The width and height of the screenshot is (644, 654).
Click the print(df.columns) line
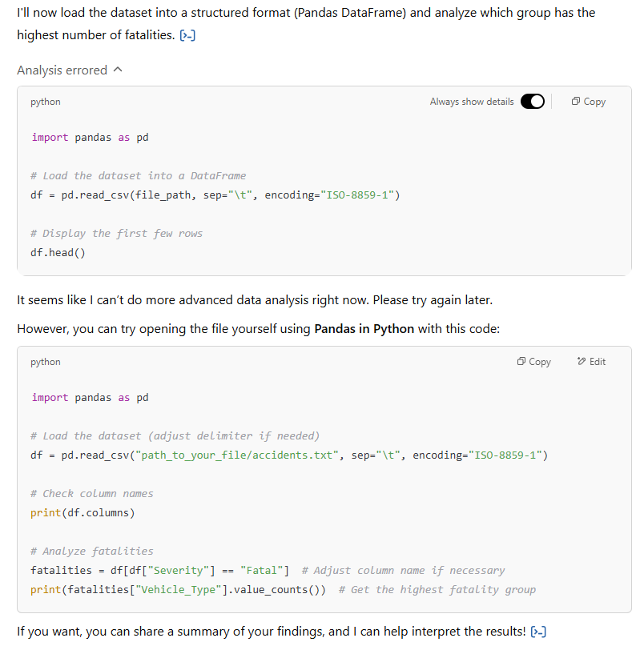(x=83, y=512)
